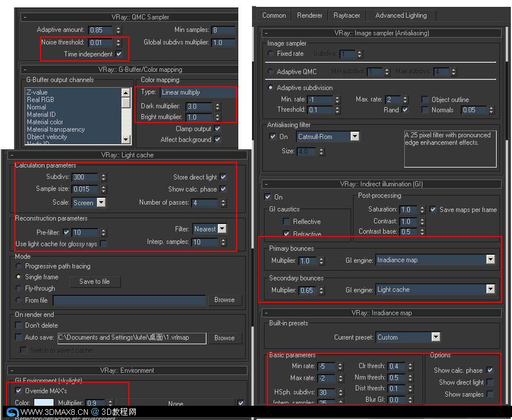The height and width of the screenshot is (420, 512).
Task: Switch to the Advanced Lighting tab
Action: tap(401, 15)
